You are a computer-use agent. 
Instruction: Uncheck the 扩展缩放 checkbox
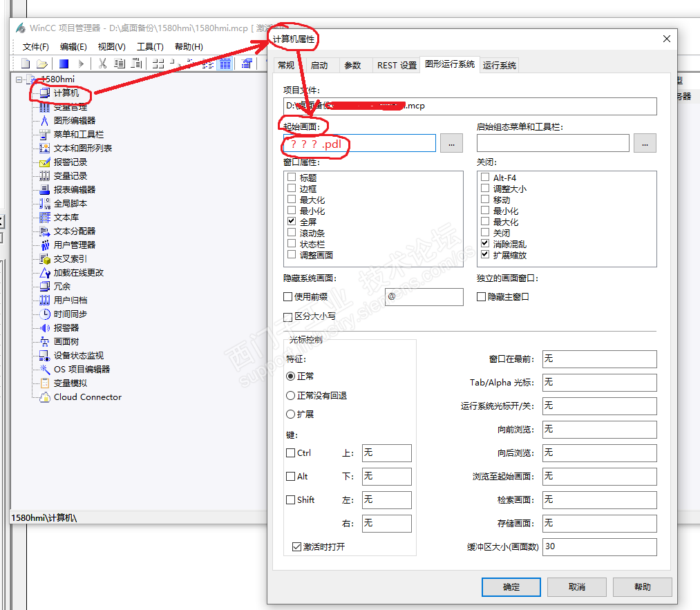click(485, 255)
